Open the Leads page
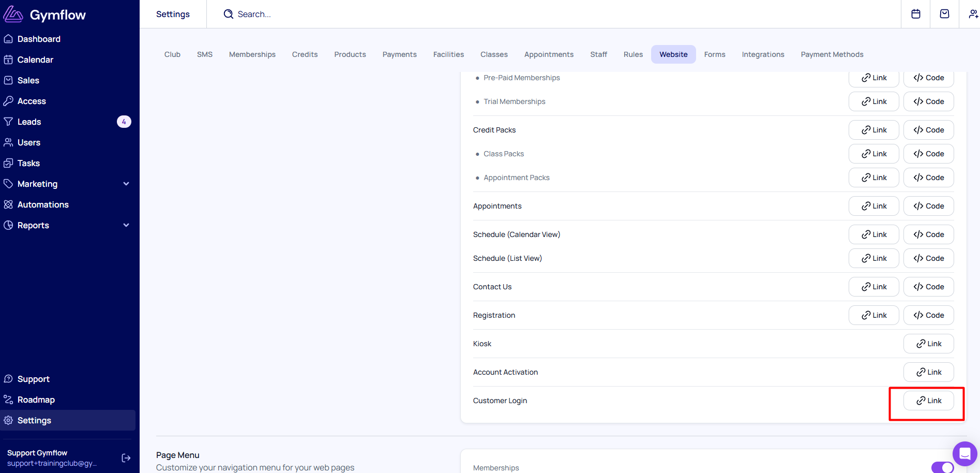This screenshot has width=980, height=473. point(29,122)
